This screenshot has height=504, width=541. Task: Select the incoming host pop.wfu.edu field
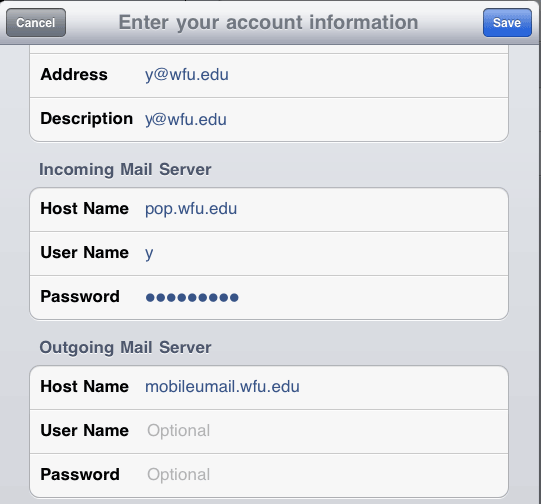[x=191, y=209]
